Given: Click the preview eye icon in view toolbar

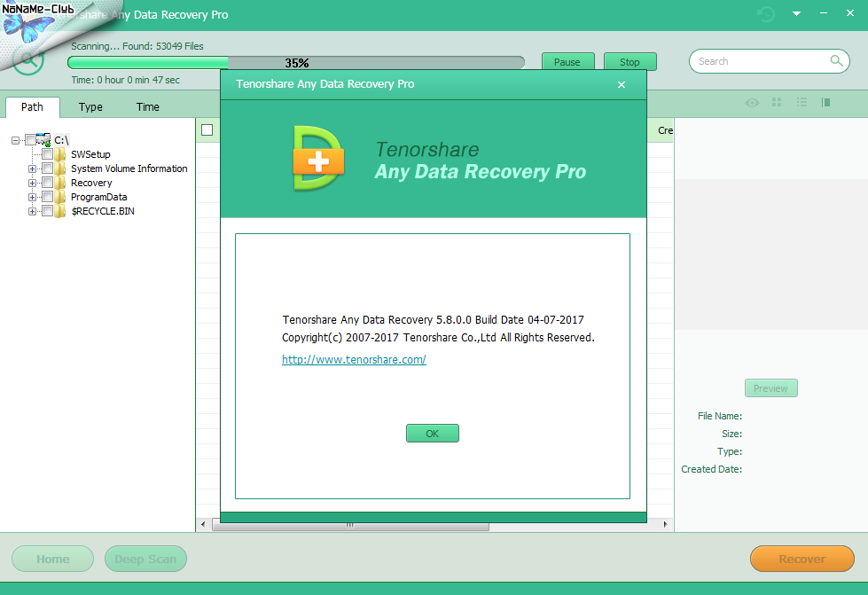Looking at the screenshot, I should (752, 103).
